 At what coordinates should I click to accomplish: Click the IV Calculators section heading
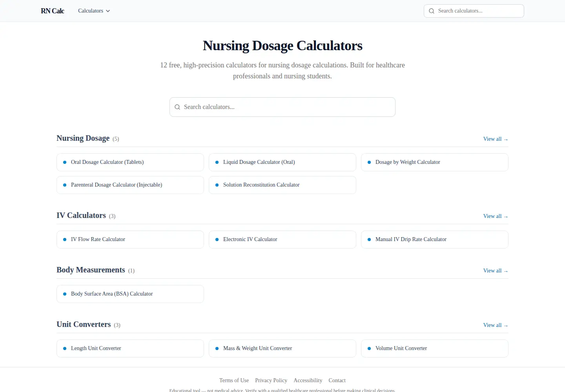click(81, 216)
